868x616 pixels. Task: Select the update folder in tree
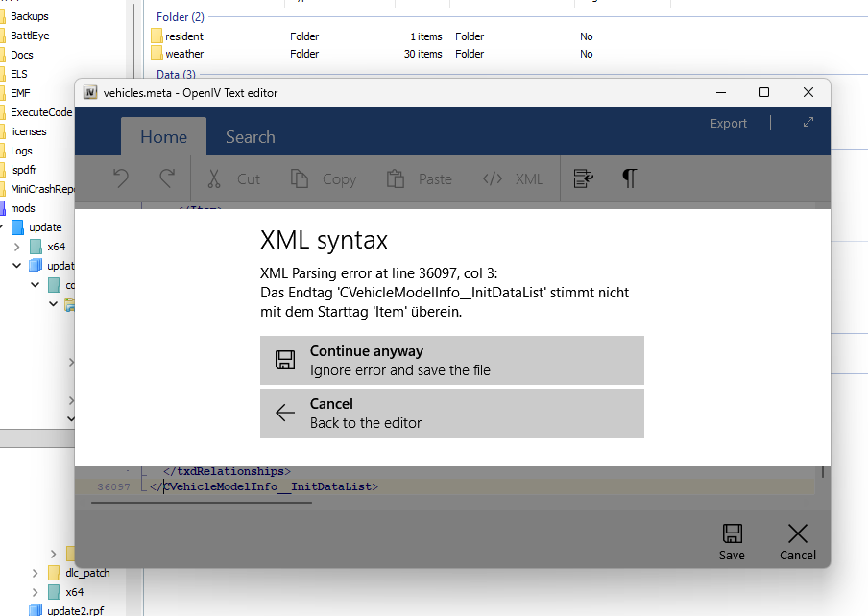pyautogui.click(x=45, y=227)
